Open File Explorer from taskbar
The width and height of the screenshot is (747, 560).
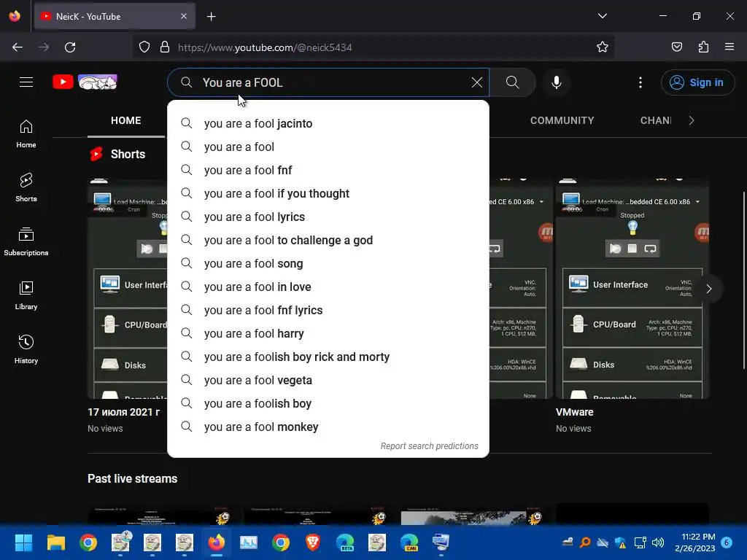tap(55, 542)
